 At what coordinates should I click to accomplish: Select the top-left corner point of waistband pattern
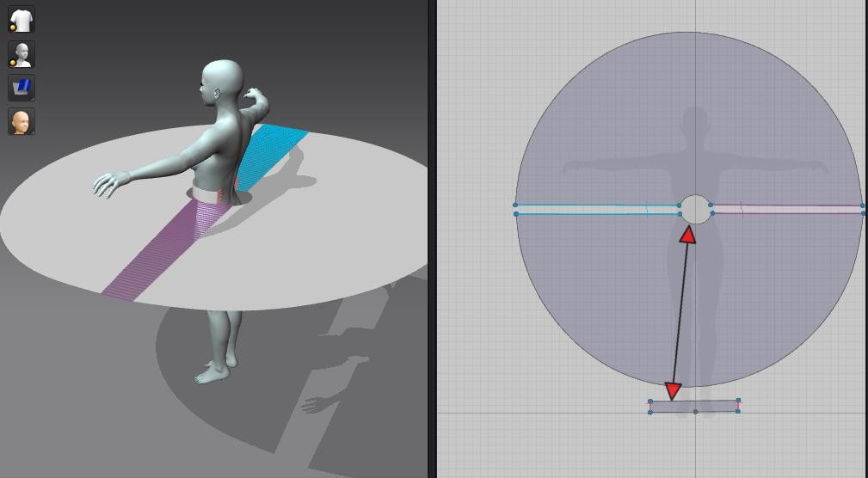tap(650, 401)
